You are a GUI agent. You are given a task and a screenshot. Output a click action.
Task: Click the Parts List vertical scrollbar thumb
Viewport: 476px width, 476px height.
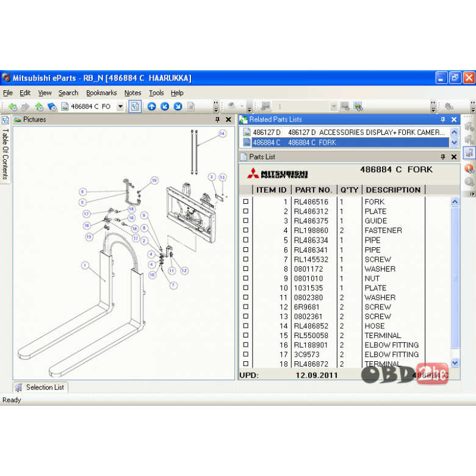(455, 278)
